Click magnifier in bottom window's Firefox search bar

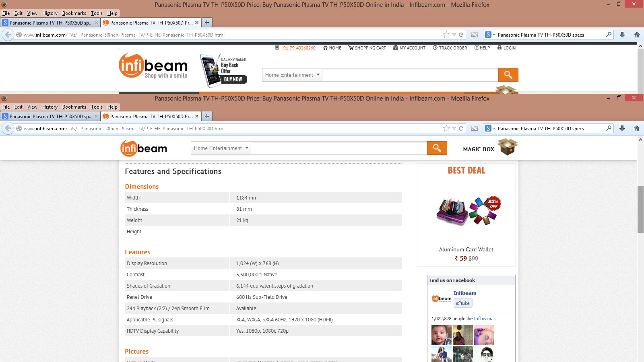pos(609,128)
